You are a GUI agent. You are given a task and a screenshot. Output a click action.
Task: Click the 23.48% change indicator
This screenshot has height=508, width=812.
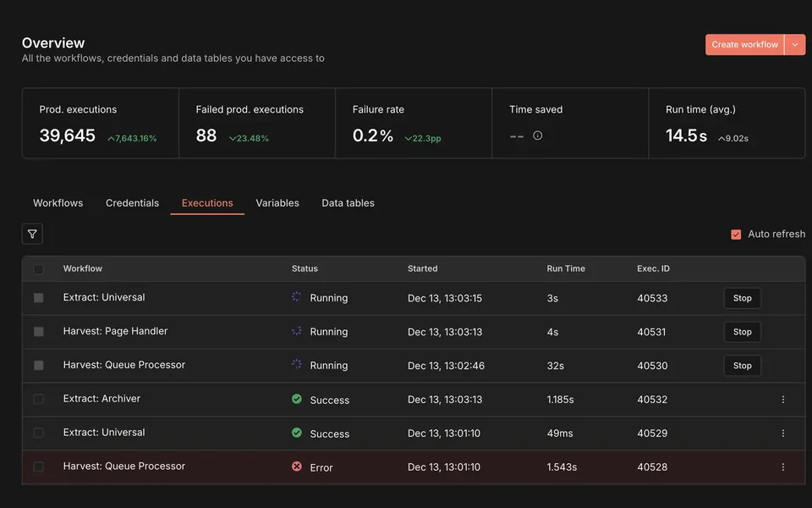tap(249, 138)
